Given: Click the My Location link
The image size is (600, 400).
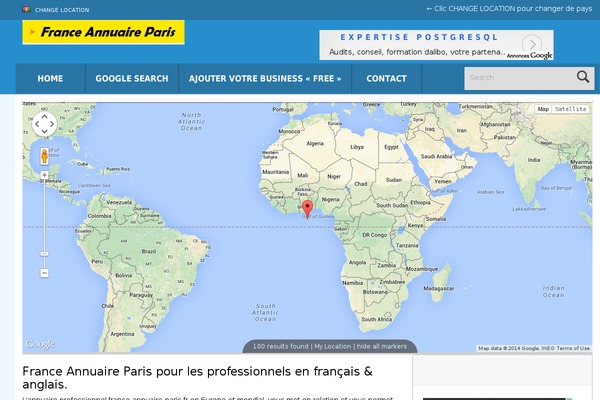Looking at the screenshot, I should pyautogui.click(x=333, y=346).
